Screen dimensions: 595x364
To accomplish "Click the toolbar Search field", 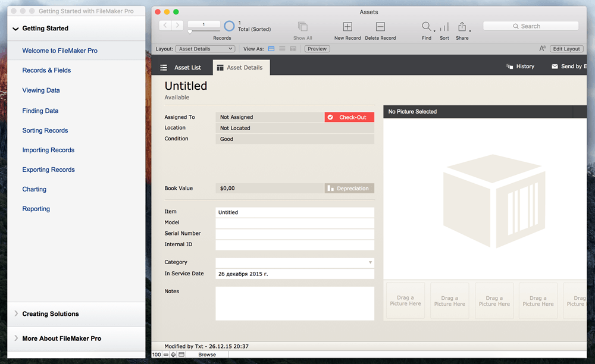I will (x=531, y=26).
